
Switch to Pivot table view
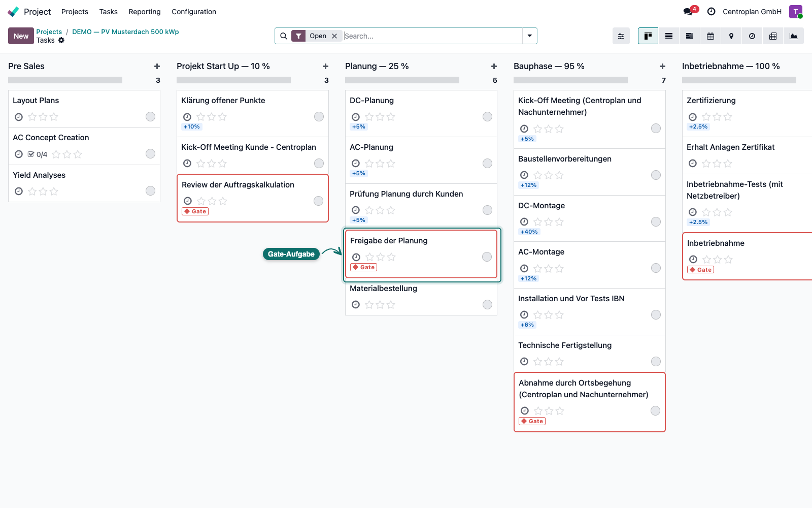773,36
